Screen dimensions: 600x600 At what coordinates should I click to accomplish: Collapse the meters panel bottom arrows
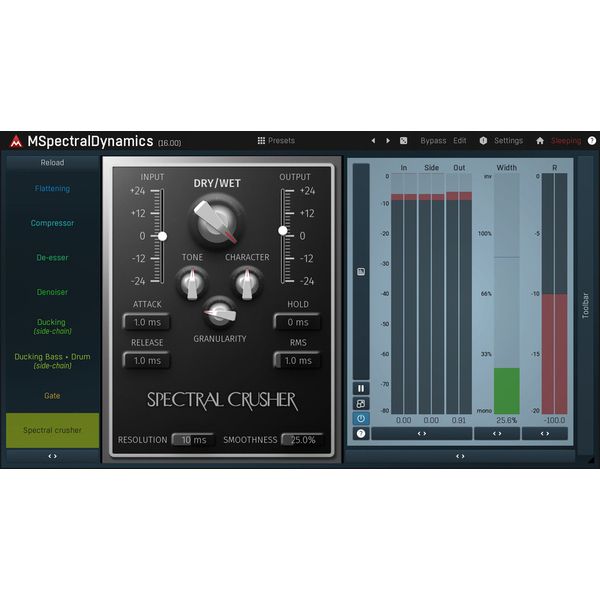pos(460,456)
